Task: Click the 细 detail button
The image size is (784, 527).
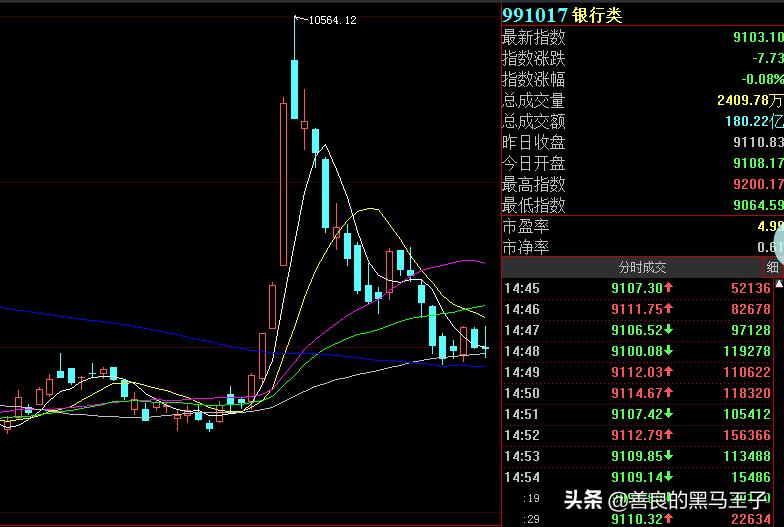Action: 772,268
